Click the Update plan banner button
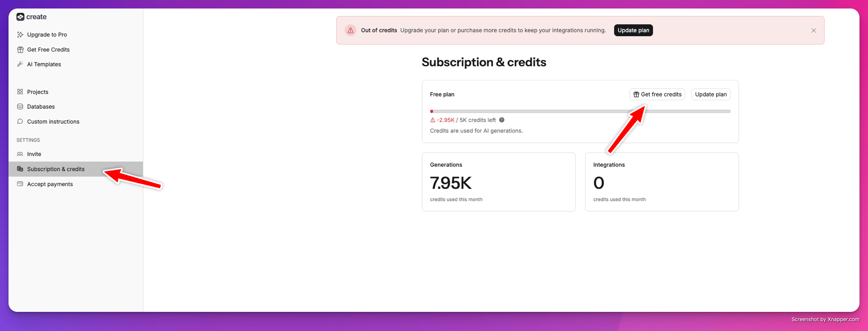 633,30
